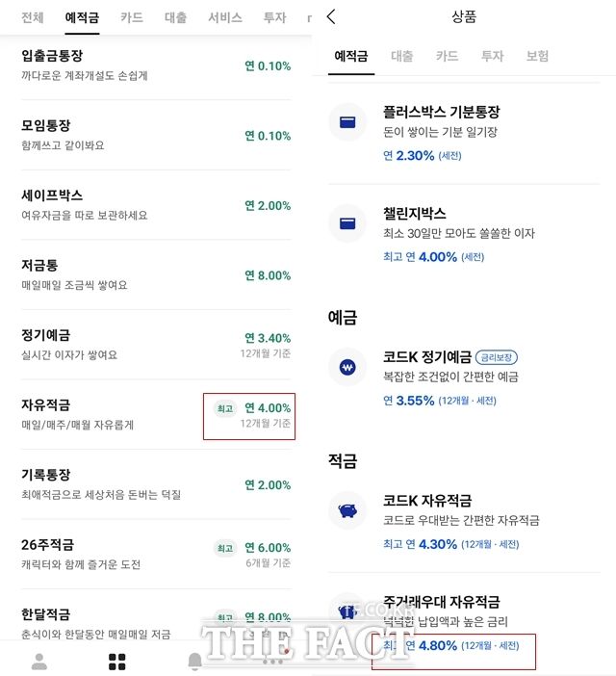Open the 서비스 tab
This screenshot has height=676, width=616.
[225, 17]
